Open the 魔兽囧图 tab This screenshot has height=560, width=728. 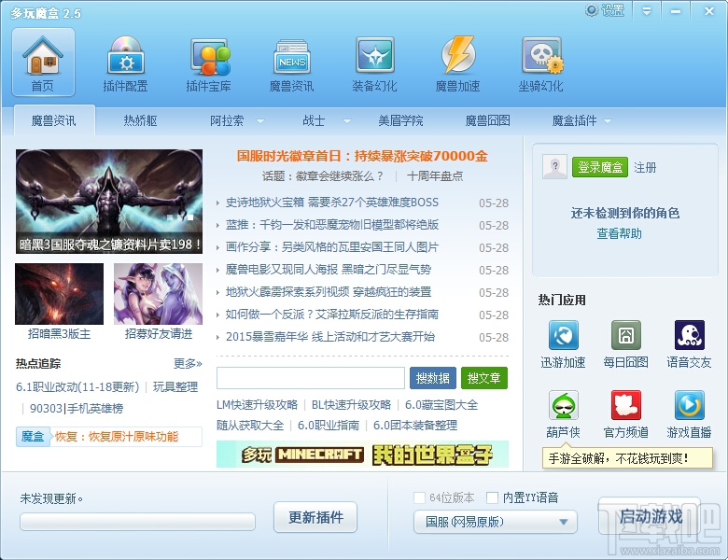[487, 120]
